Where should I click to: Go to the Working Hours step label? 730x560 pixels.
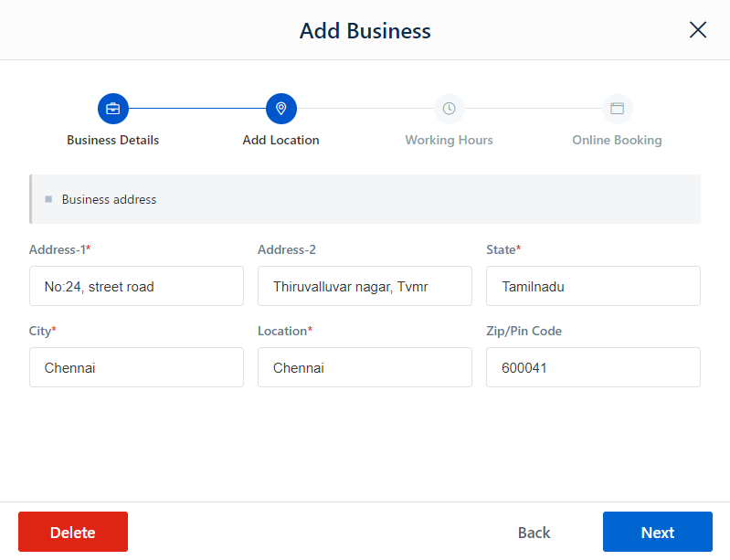click(450, 140)
